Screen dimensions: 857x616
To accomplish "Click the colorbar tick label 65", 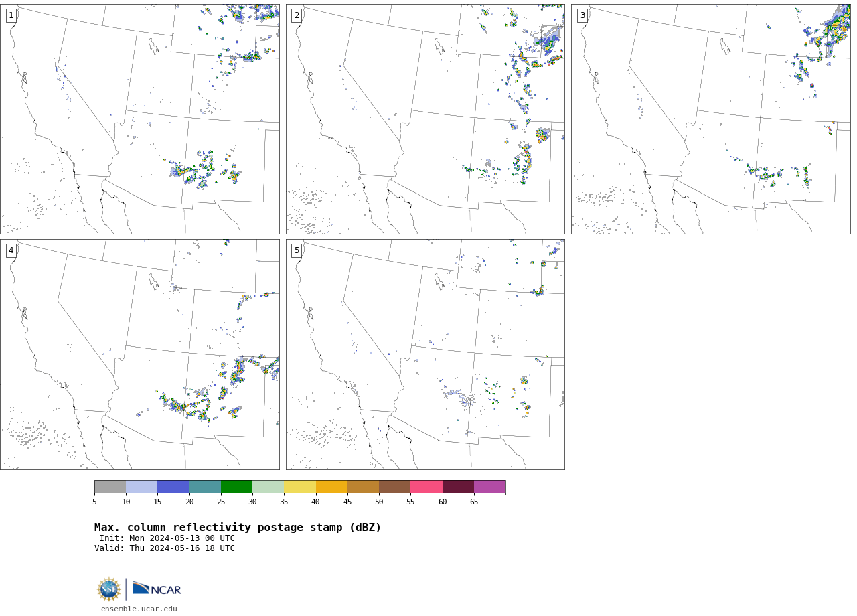I will [474, 502].
